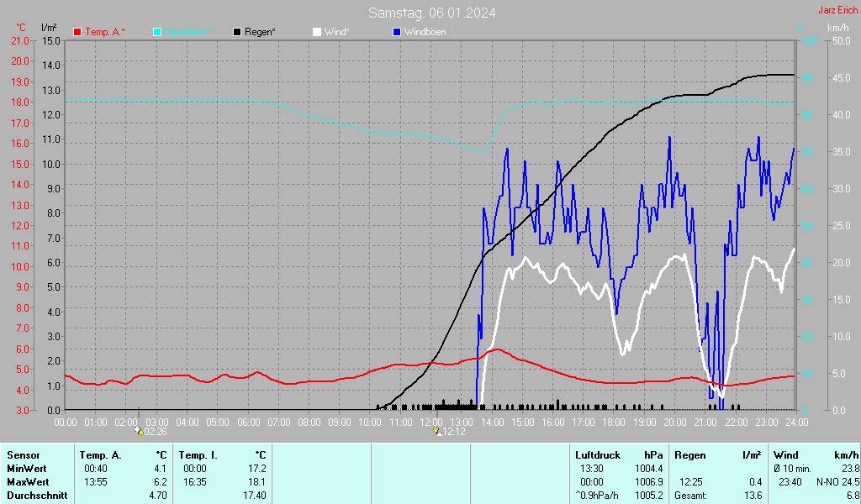This screenshot has width=861, height=504.
Task: Click the Regen column header in table
Action: coord(689,454)
